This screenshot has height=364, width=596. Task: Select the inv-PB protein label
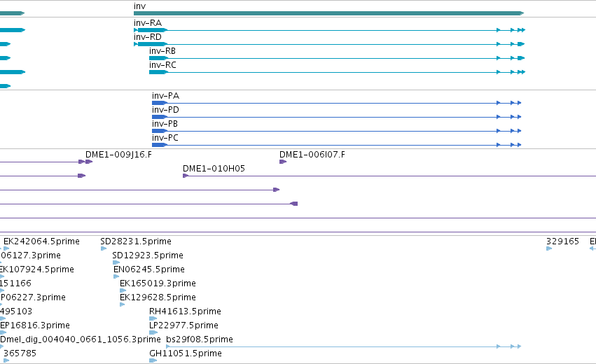point(165,124)
